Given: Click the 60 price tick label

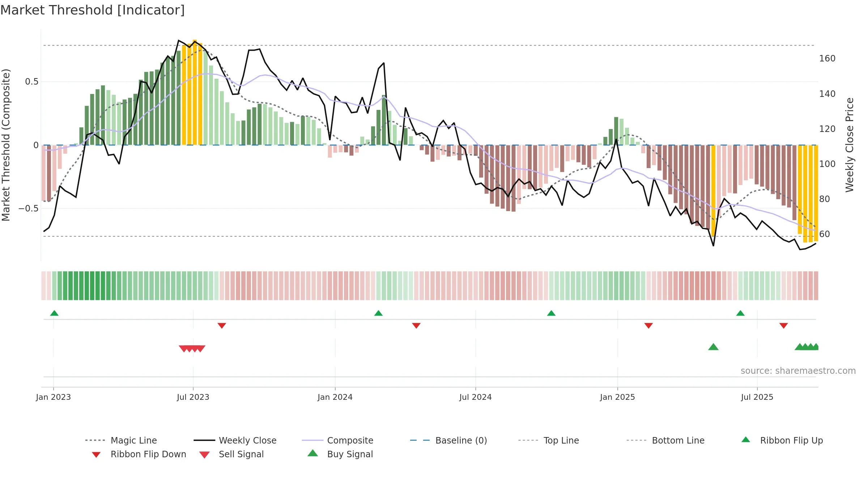Looking at the screenshot, I should [x=825, y=234].
